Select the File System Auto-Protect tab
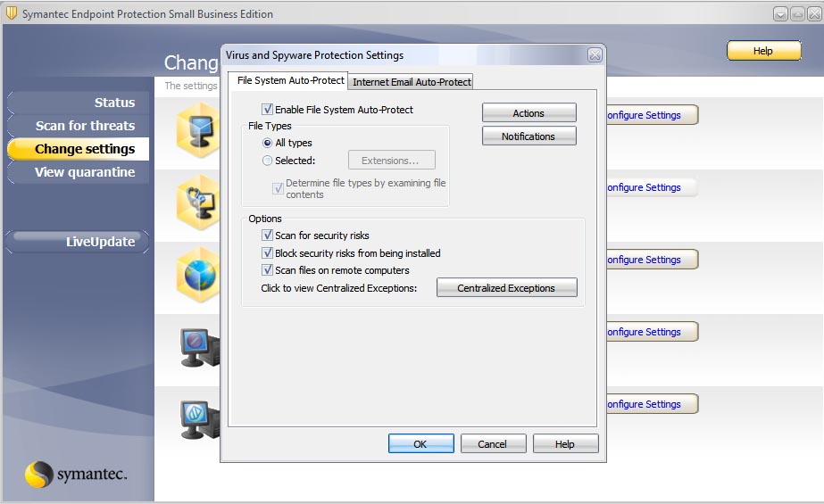 pos(290,80)
